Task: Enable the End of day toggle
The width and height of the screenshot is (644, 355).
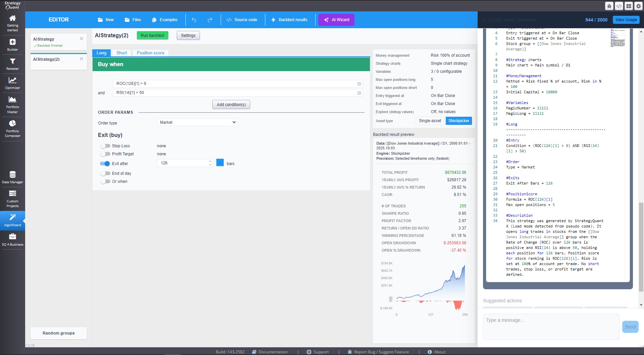Action: [x=105, y=173]
